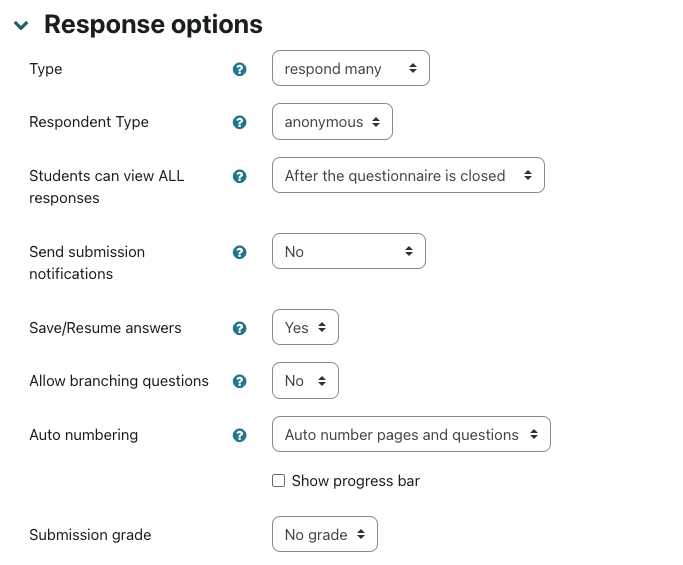Click the Auto numbering help icon
683x565 pixels.
239,435
